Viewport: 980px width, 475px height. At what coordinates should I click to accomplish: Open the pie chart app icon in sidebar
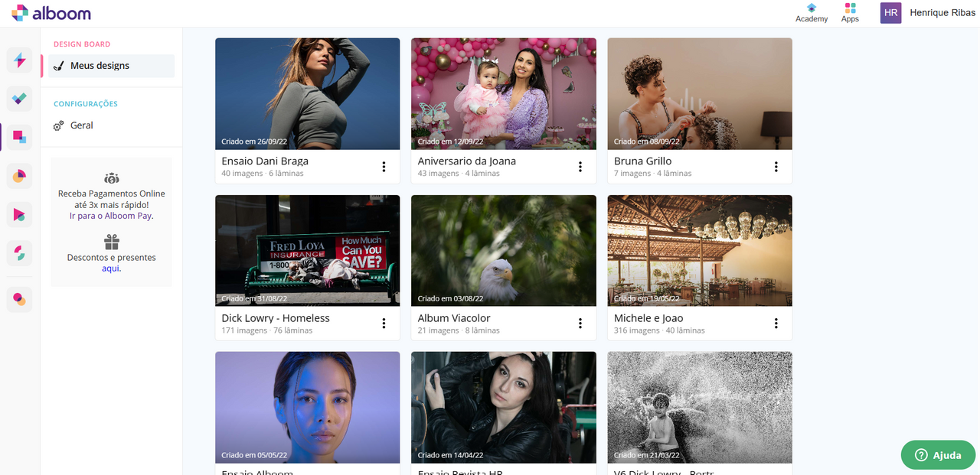tap(20, 177)
